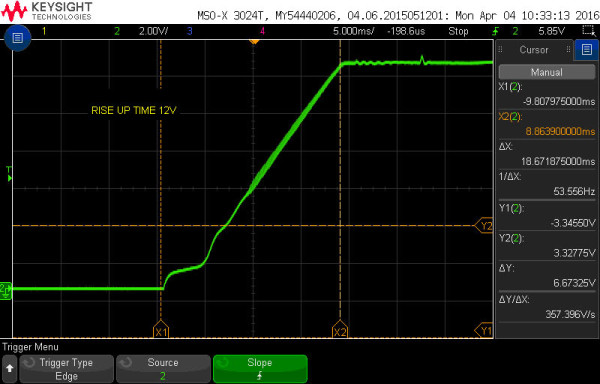600x384 pixels.
Task: Toggle channel 3 in the top bar
Action: (x=189, y=31)
